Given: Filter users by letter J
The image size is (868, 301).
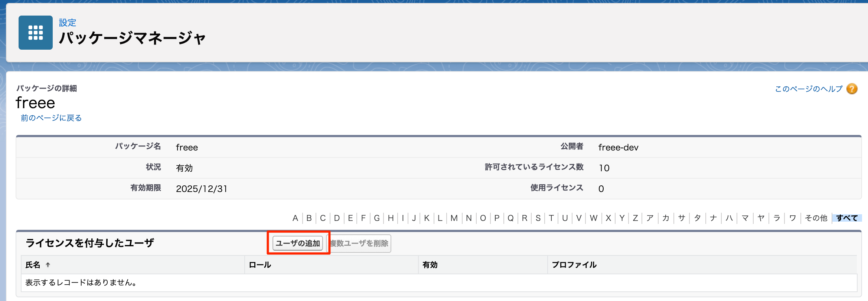Looking at the screenshot, I should pyautogui.click(x=414, y=218).
